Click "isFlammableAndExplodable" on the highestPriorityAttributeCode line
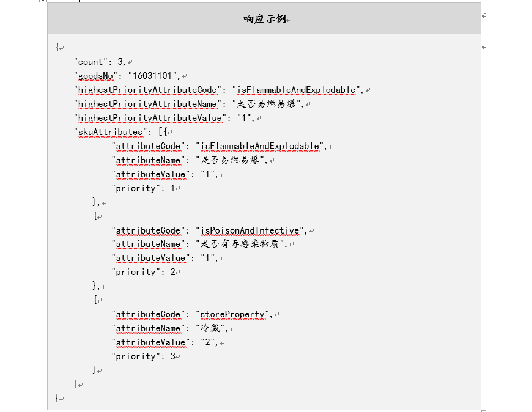Image resolution: width=532 pixels, height=412 pixels. (x=295, y=90)
